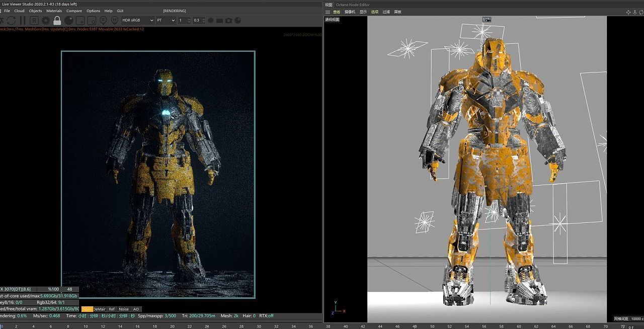Open the Options menu

click(93, 11)
